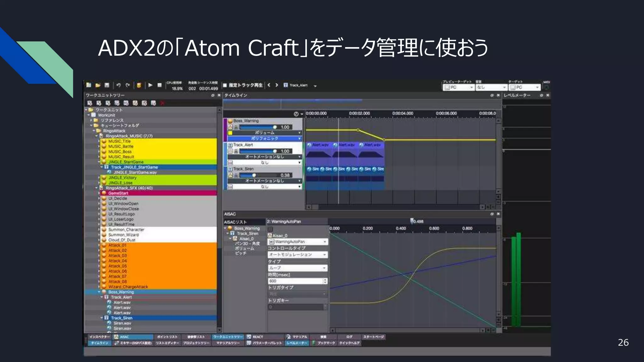This screenshot has height=362, width=644.
Task: Click the open folder toolbar icon
Action: [98, 85]
